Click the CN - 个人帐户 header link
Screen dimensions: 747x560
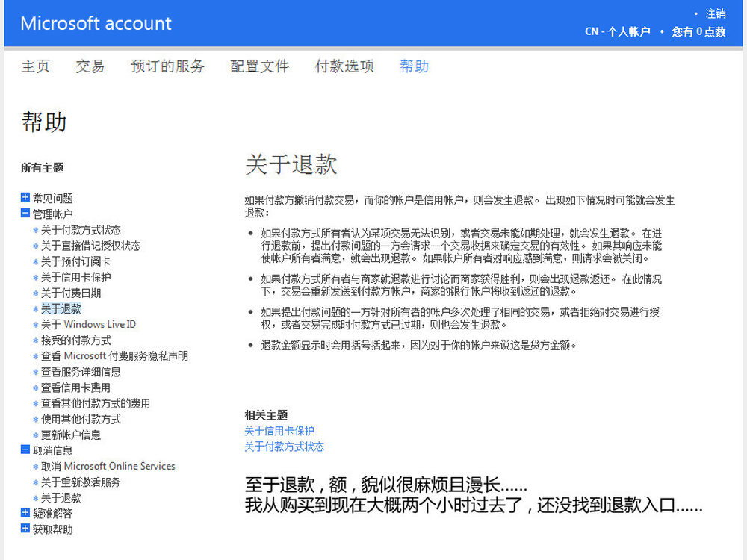click(618, 31)
